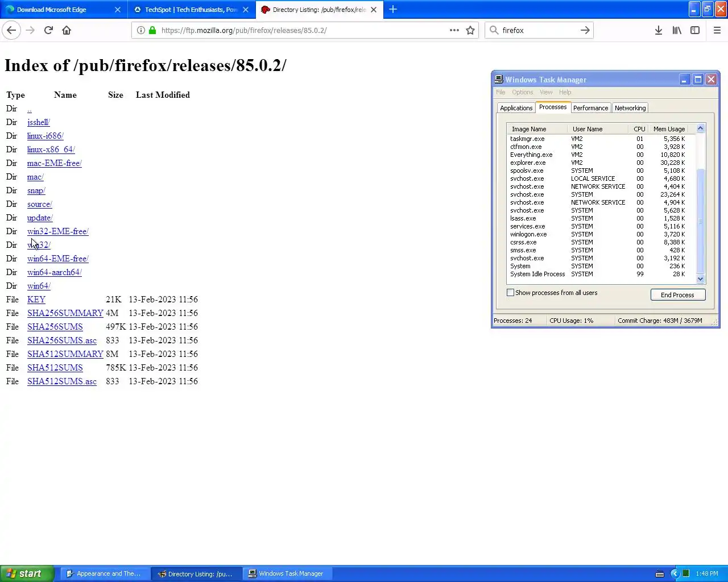The image size is (728, 582).
Task: Open the jsshell/ directory link
Action: click(39, 122)
